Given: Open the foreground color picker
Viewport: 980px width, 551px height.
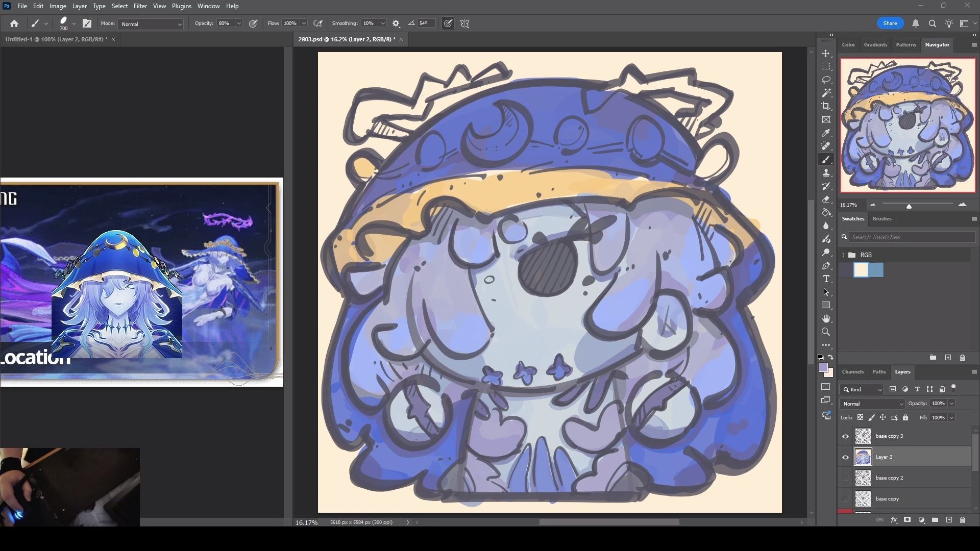Looking at the screenshot, I should (x=823, y=367).
